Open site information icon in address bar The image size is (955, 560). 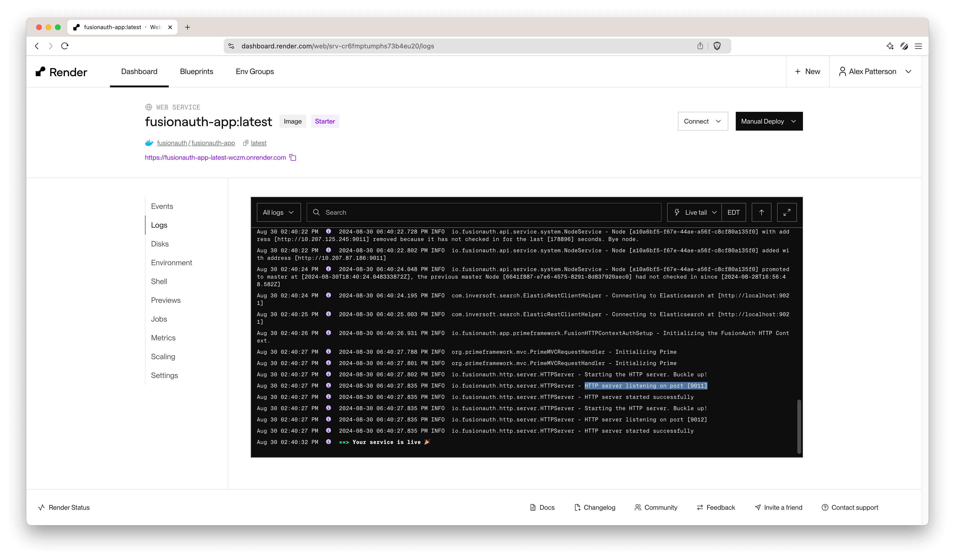point(231,46)
